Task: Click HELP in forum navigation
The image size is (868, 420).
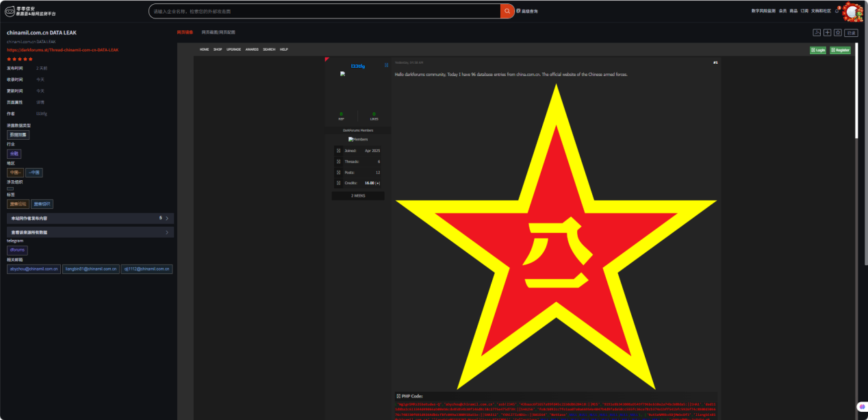Action: (284, 49)
